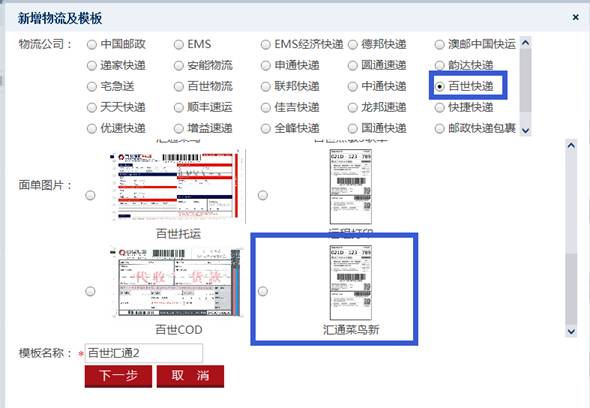The image size is (590, 408).
Task: Click the 取消 button
Action: [190, 376]
